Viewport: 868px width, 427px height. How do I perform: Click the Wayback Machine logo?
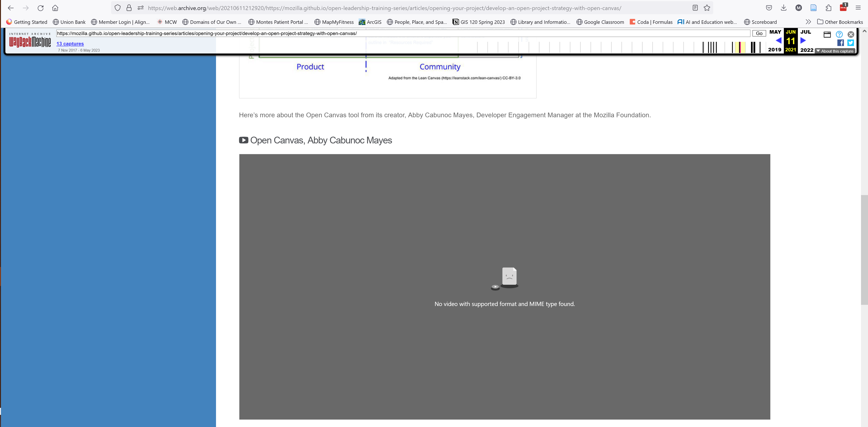pos(30,40)
